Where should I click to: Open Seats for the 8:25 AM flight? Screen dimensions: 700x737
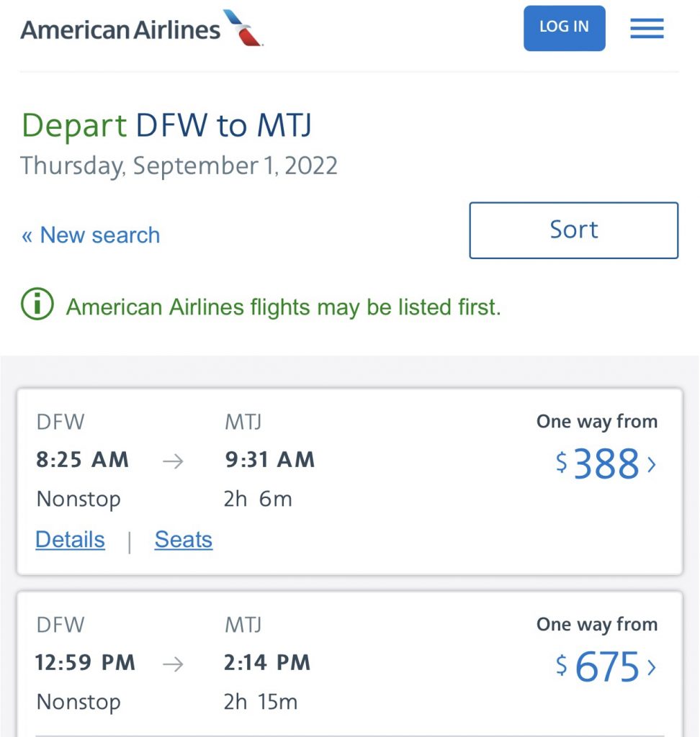184,540
